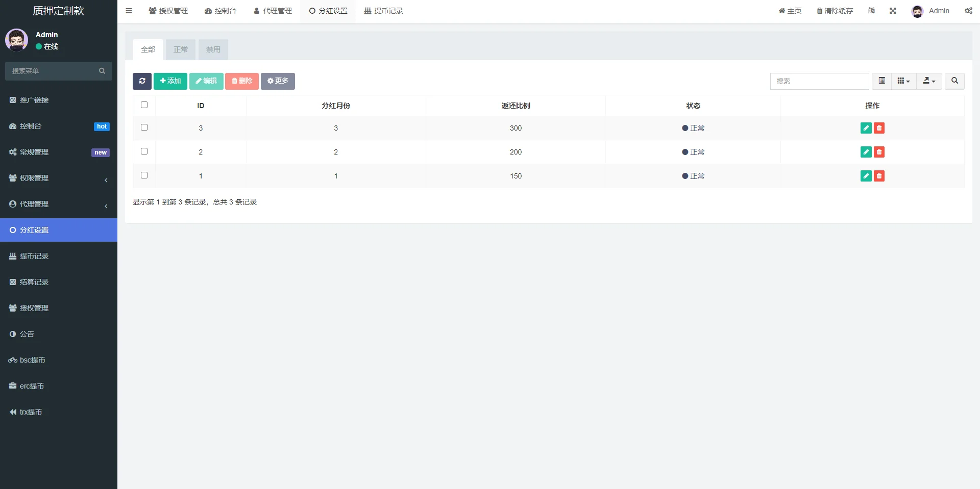Select the checkbox for row with ID 3
Screen dimensions: 980x489
(x=144, y=127)
